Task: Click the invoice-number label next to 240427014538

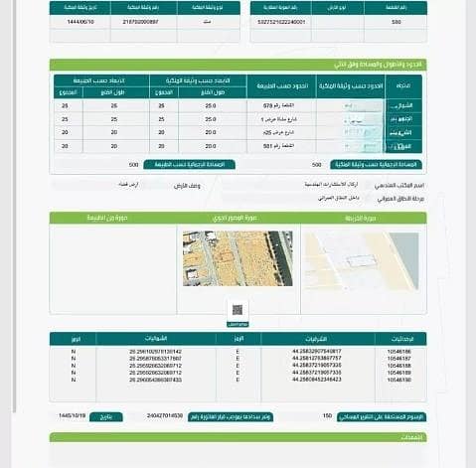Action: click(x=231, y=417)
